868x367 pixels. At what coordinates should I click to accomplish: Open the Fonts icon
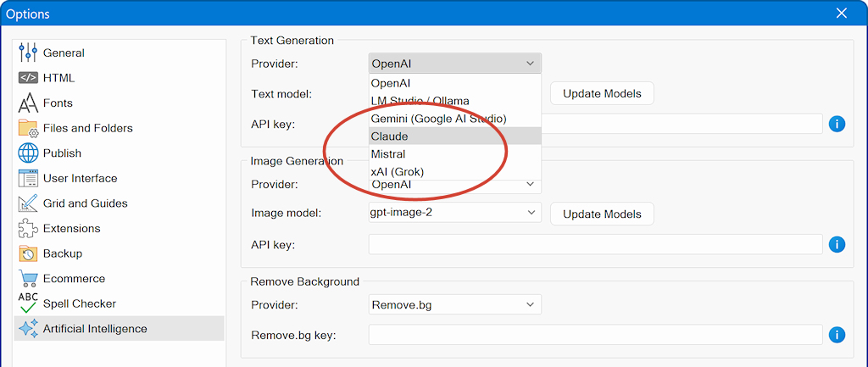28,103
